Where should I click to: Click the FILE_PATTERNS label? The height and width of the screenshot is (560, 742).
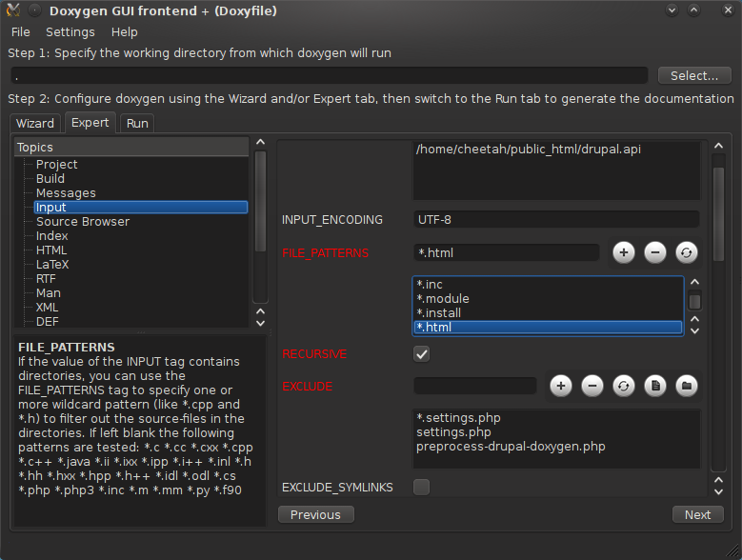coord(325,253)
